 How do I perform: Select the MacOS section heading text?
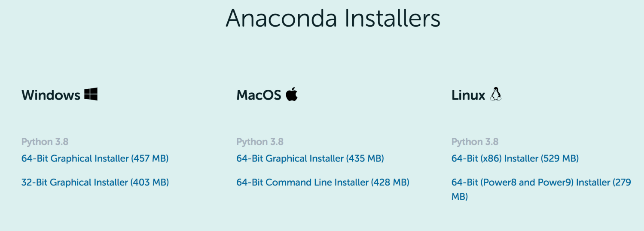pos(259,95)
